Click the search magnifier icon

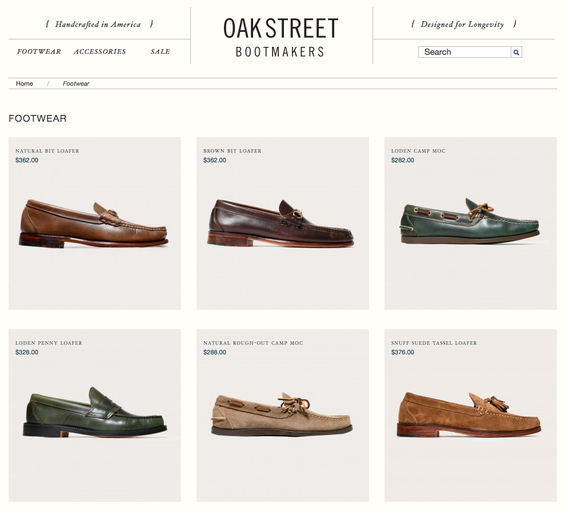click(516, 52)
